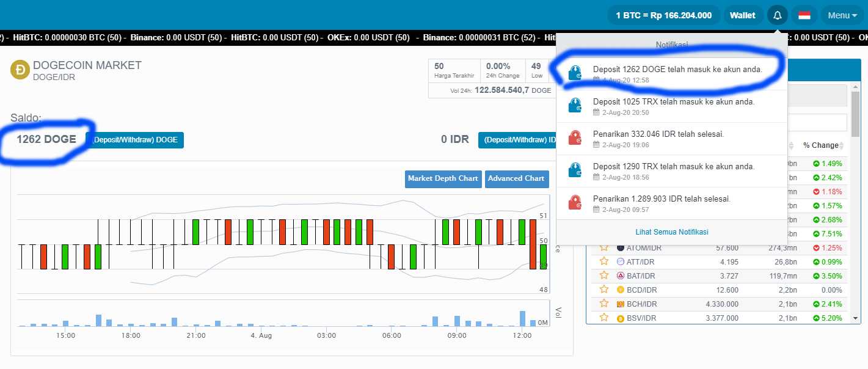Click the DOGECOIN MARKET heading

coord(87,65)
